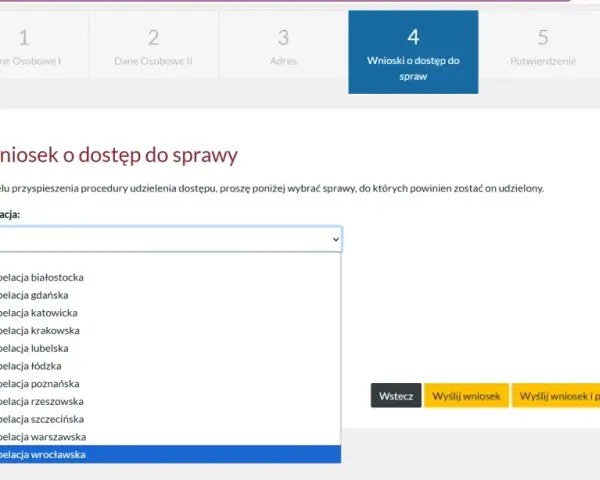600x480 pixels.
Task: Pick apelacja szczecińska entry
Action: click(170, 419)
